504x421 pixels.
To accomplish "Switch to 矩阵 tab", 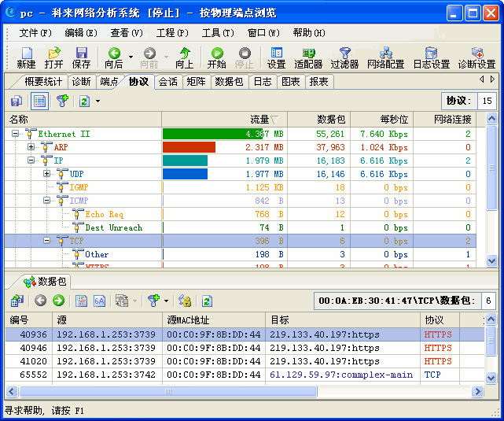I will [196, 82].
